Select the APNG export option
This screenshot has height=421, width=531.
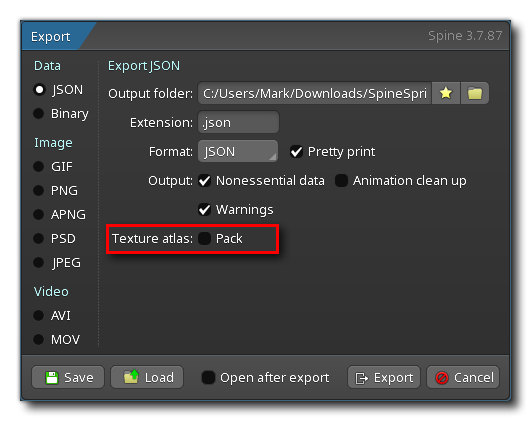(x=39, y=214)
